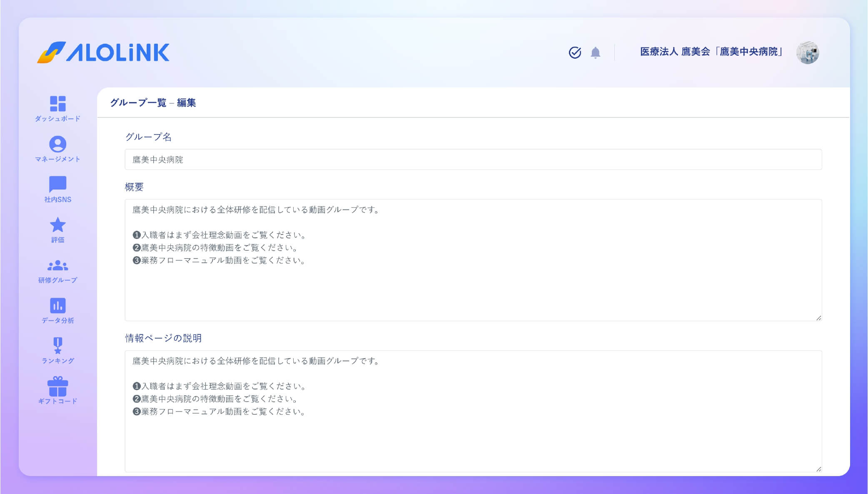Click the resize handle of the 概要 textarea
This screenshot has width=868, height=494.
[818, 317]
